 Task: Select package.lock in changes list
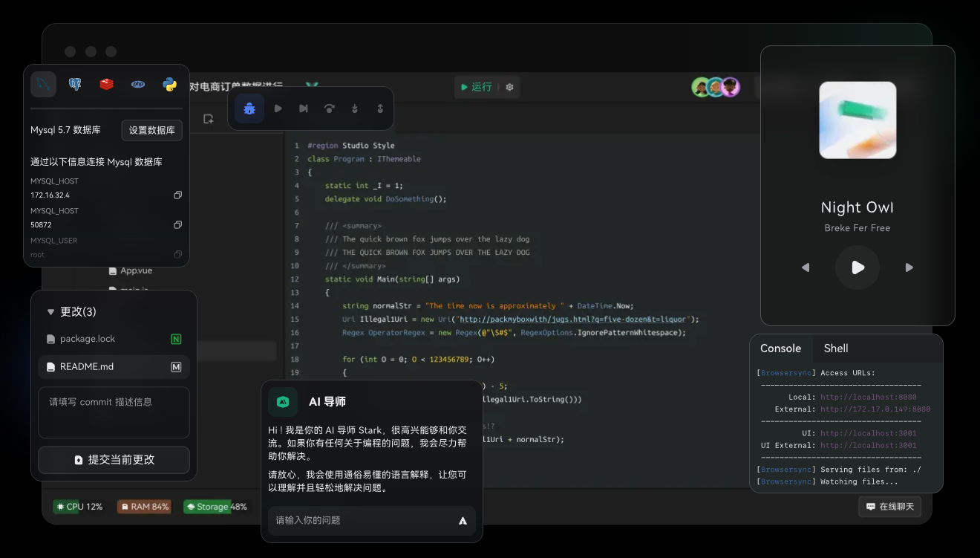pyautogui.click(x=114, y=339)
